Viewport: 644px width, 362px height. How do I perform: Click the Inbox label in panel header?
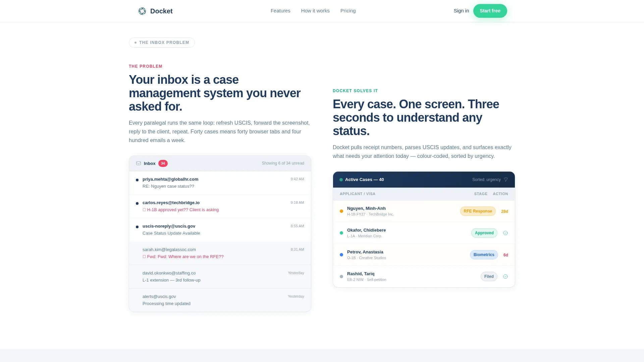[150, 164]
